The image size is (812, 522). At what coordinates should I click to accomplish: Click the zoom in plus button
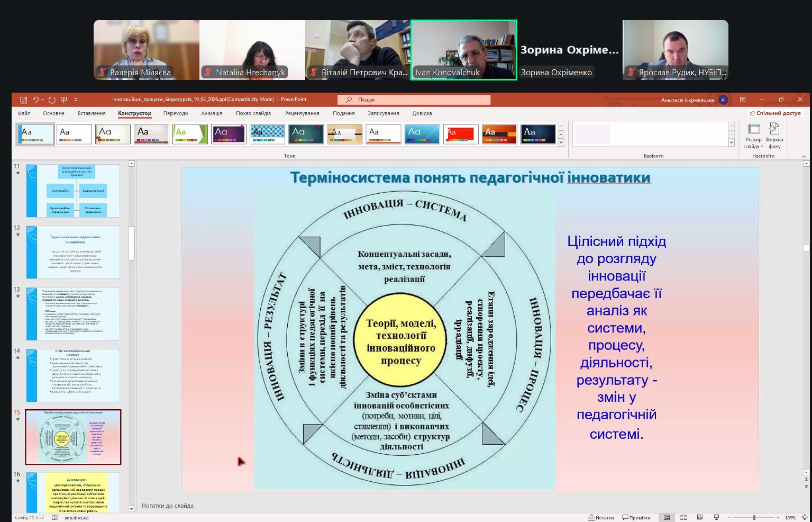tap(778, 518)
